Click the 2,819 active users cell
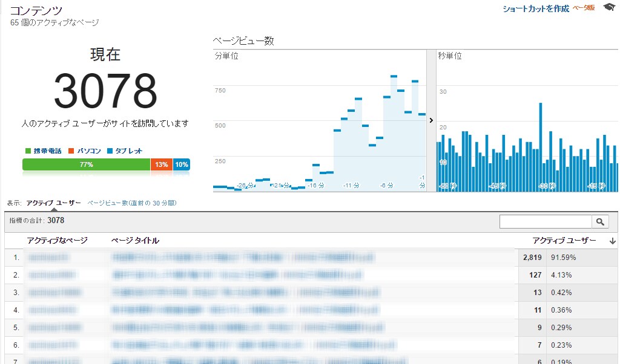Image resolution: width=620 pixels, height=364 pixels. click(x=532, y=258)
